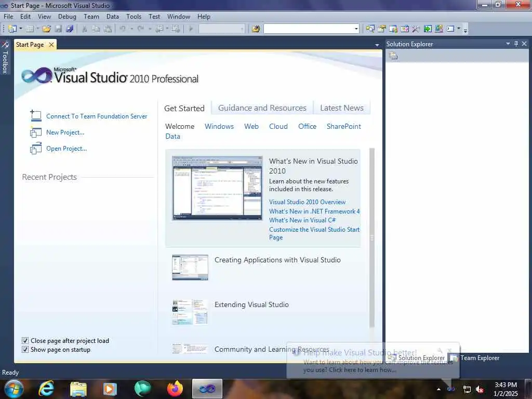Click the Cut scissors toolbar icon
This screenshot has height=399, width=532.
85,29
